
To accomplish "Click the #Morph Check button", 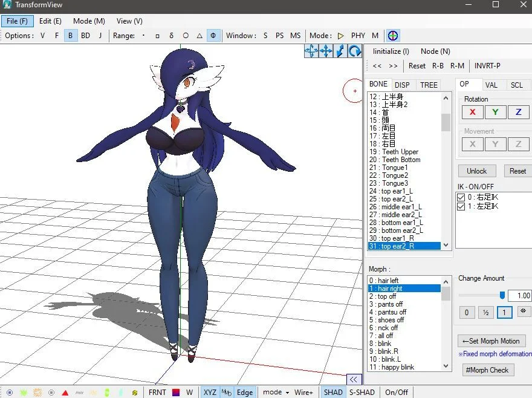I will click(x=487, y=370).
